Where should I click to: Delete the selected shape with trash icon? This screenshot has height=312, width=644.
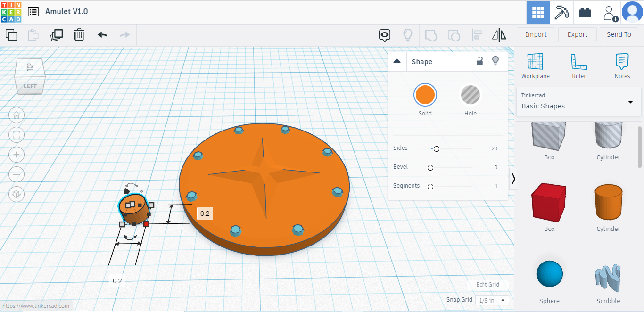(79, 35)
